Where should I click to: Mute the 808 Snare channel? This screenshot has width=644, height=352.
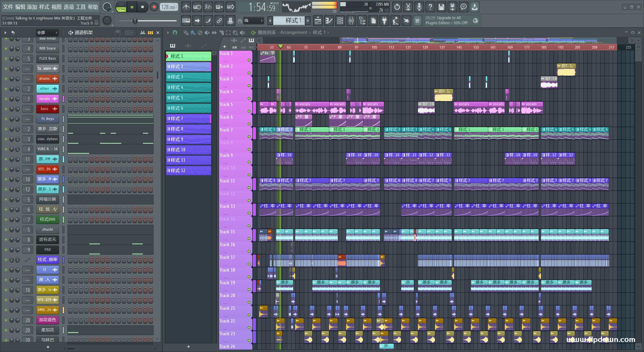point(6,49)
